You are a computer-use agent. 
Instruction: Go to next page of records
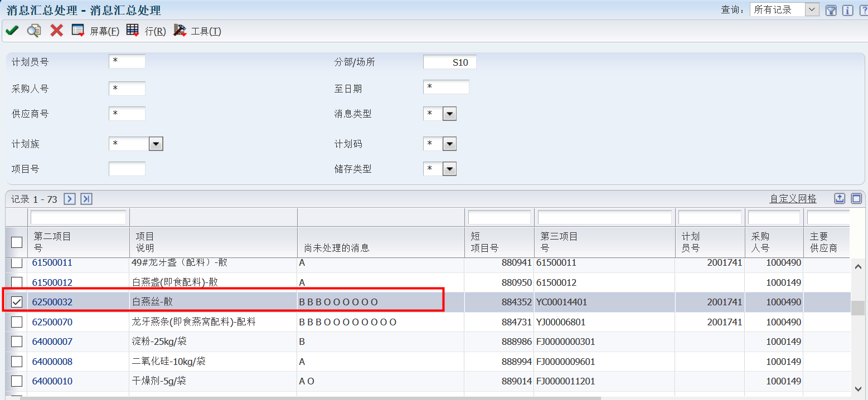[x=70, y=199]
